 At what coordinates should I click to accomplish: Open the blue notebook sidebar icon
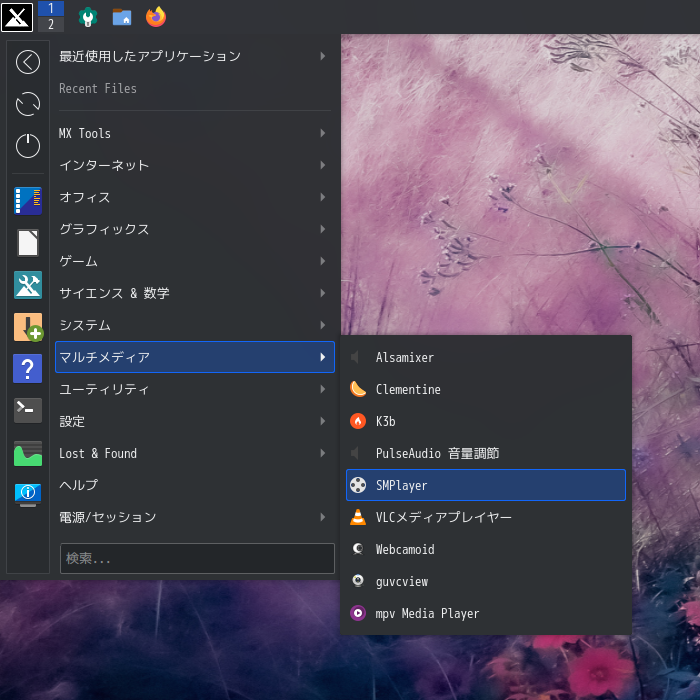click(x=28, y=200)
